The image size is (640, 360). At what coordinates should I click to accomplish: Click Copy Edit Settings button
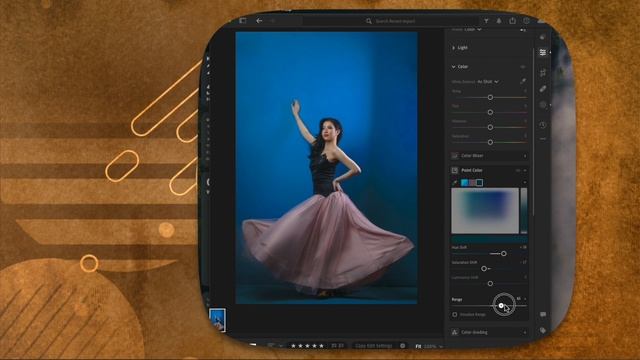374,346
